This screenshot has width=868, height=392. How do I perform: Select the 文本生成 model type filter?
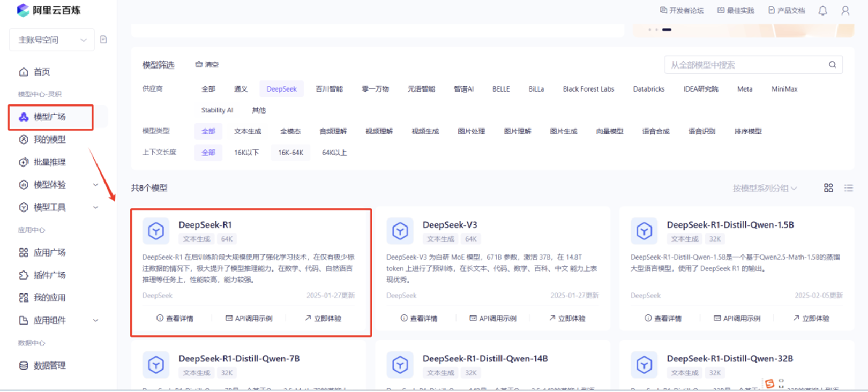(248, 131)
